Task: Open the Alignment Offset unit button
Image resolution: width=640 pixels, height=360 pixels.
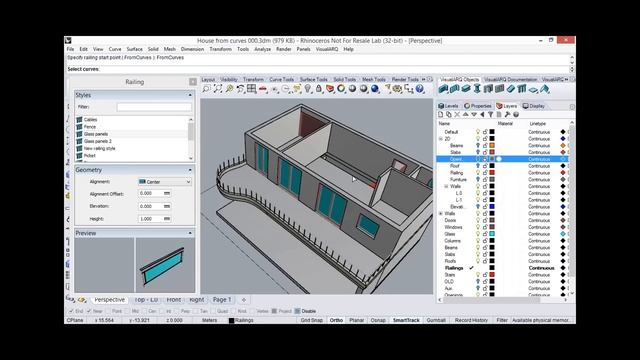Action: tap(167, 193)
